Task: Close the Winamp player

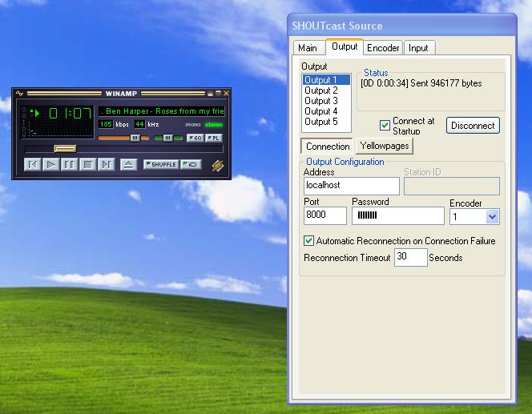Action: click(226, 93)
